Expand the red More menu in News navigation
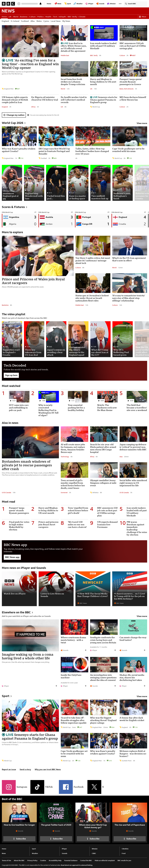This screenshot has width=149, height=868. (x=143, y=16)
